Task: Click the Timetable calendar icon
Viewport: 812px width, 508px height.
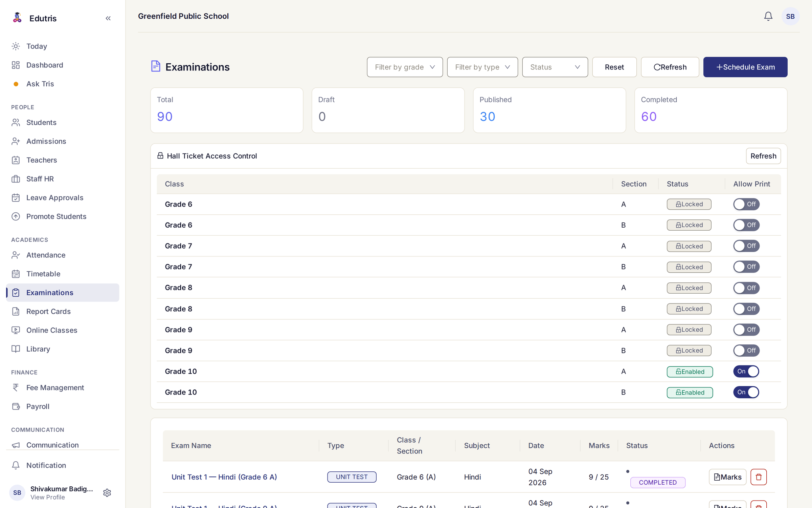Action: click(16, 274)
